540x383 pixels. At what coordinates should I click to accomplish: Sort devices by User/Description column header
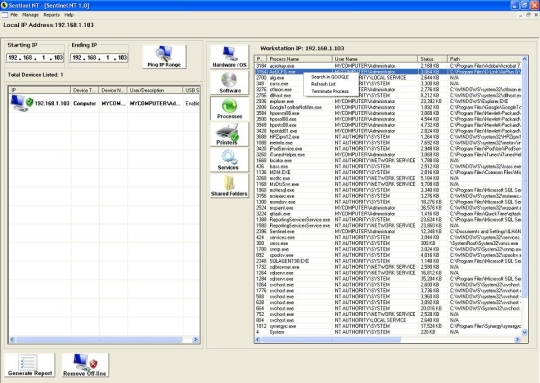click(x=155, y=90)
